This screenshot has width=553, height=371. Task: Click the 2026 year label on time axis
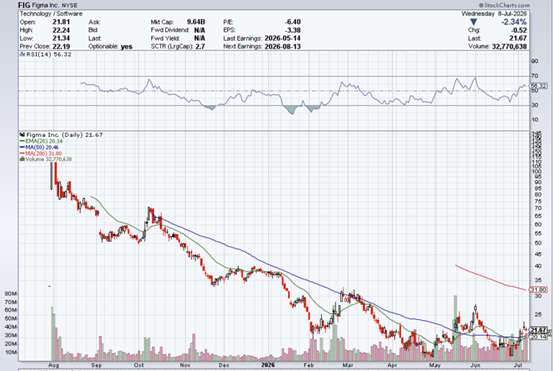click(268, 365)
